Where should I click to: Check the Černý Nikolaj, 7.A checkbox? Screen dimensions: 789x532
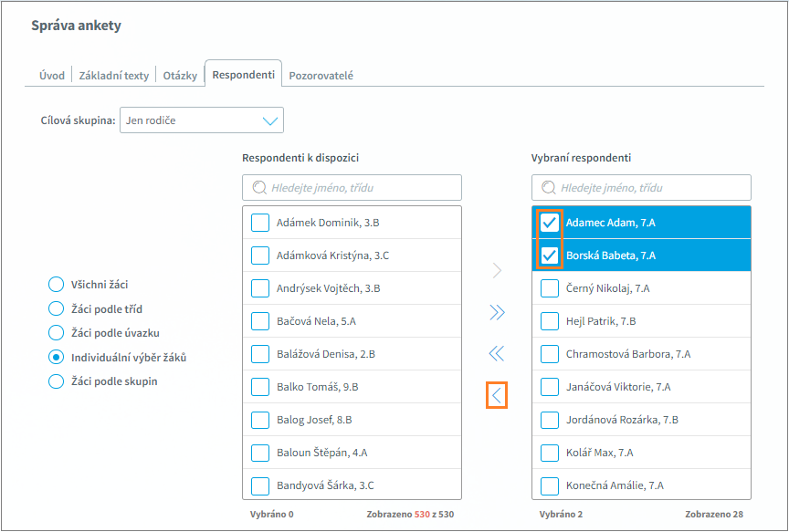[550, 288]
